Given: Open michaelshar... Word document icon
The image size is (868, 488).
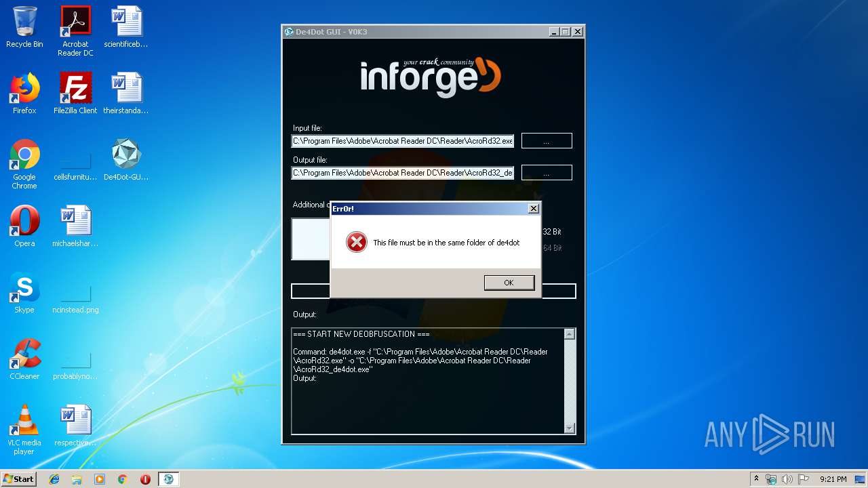Looking at the screenshot, I should (75, 226).
